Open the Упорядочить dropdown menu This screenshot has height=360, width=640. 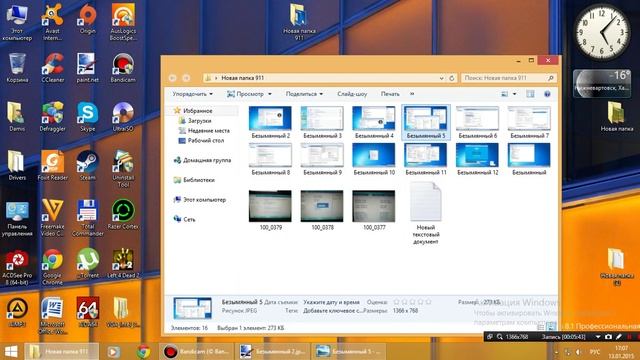192,94
